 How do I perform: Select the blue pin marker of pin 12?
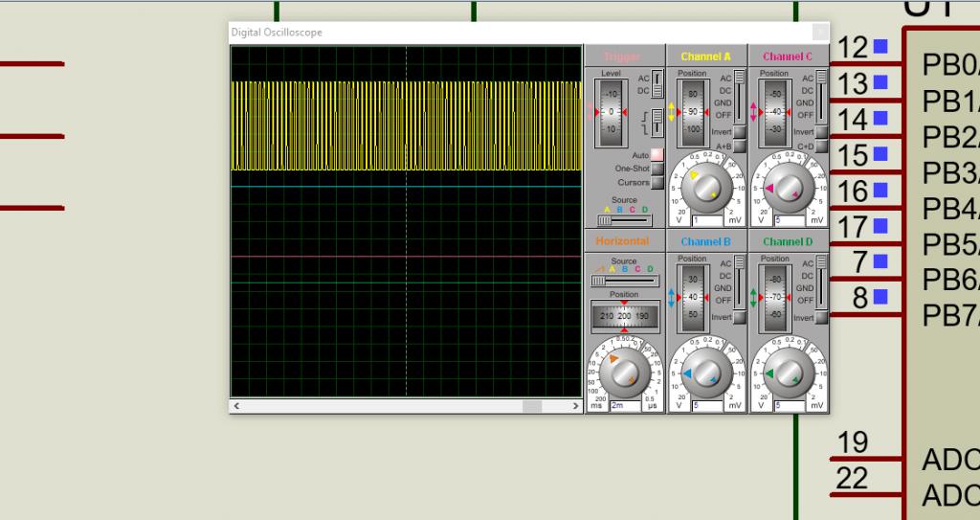(x=880, y=46)
